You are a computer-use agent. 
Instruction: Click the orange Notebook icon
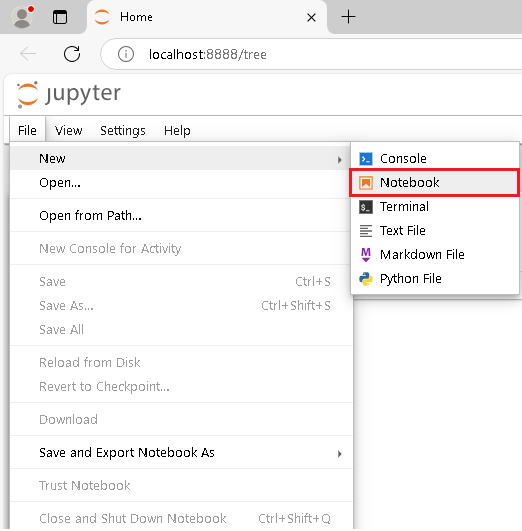point(366,183)
